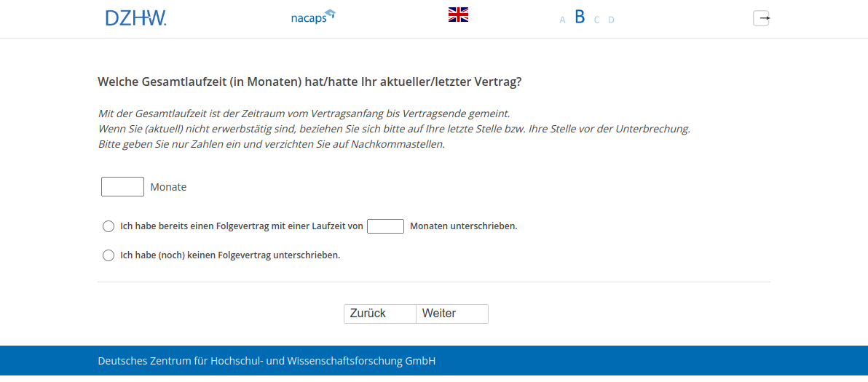Screen dimensions: 868x382
Task: Select font size C
Action: click(596, 20)
